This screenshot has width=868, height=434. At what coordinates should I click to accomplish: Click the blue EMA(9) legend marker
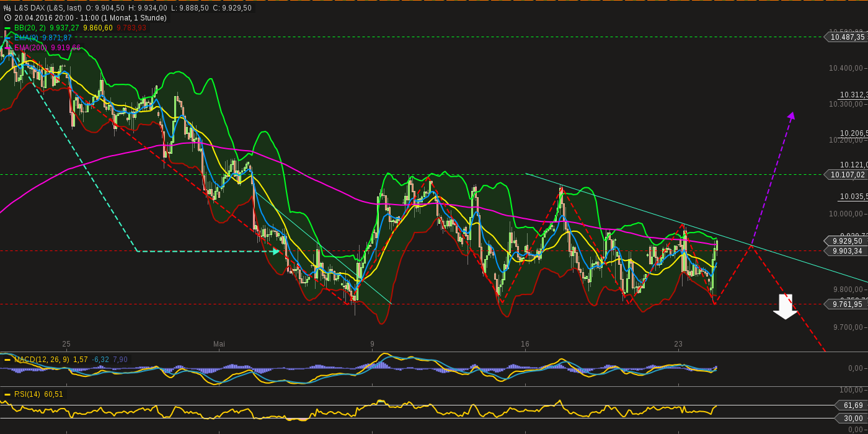click(7, 38)
